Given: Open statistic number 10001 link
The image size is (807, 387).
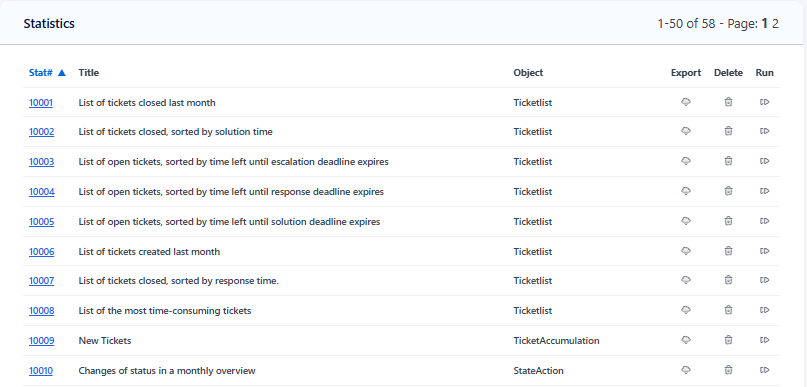Looking at the screenshot, I should pyautogui.click(x=41, y=102).
